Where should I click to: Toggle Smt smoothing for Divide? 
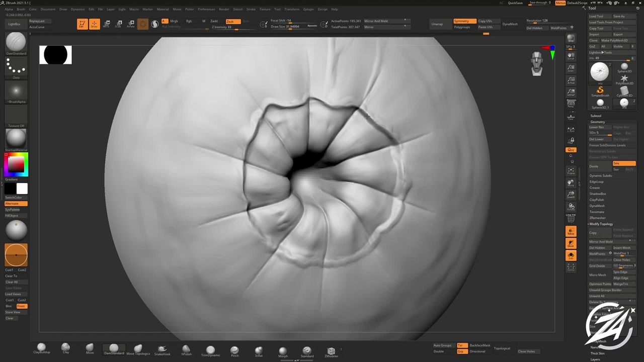[x=624, y=163]
